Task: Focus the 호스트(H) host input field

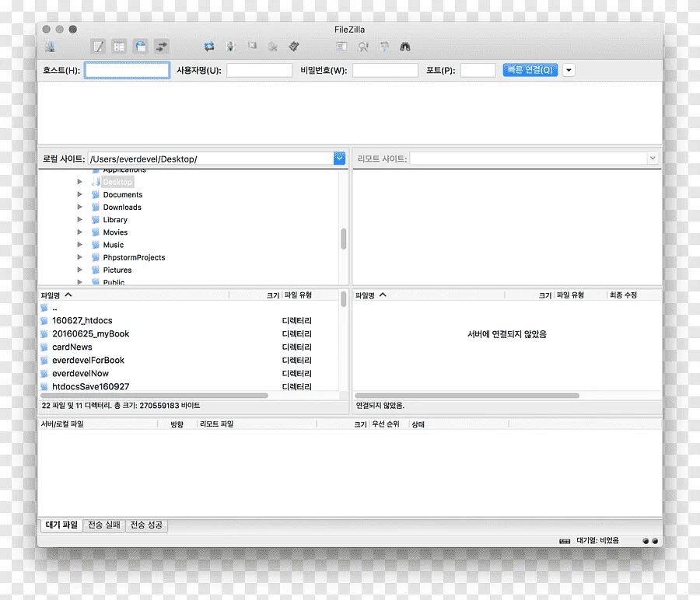Action: (x=128, y=70)
